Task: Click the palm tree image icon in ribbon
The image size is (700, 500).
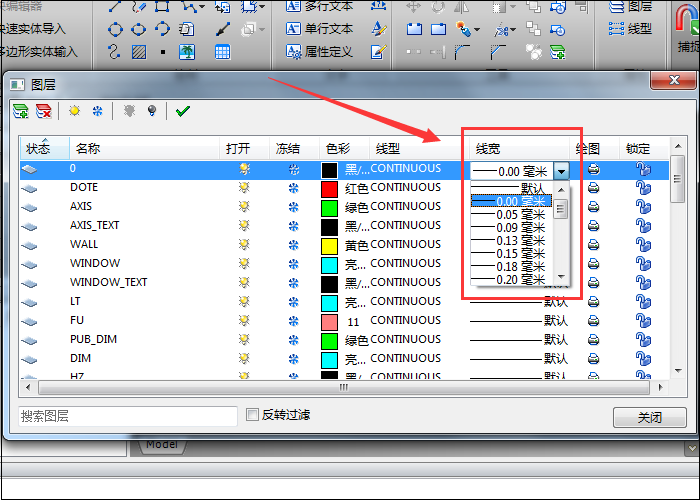Action: tap(187, 52)
